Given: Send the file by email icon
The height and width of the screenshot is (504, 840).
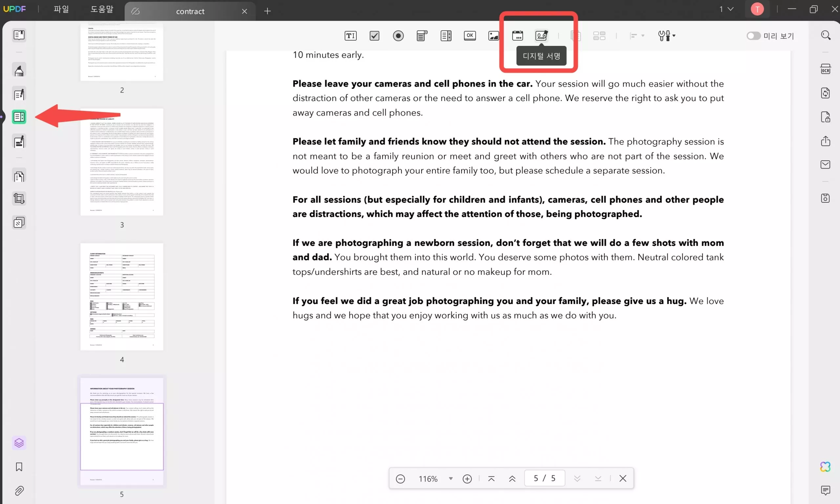Looking at the screenshot, I should click(825, 165).
